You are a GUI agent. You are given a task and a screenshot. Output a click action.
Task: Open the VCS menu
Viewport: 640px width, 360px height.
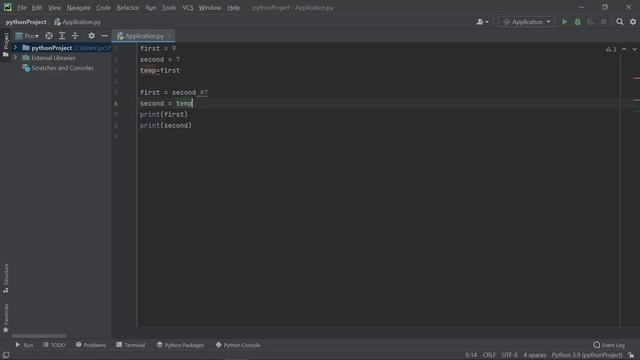coord(188,8)
